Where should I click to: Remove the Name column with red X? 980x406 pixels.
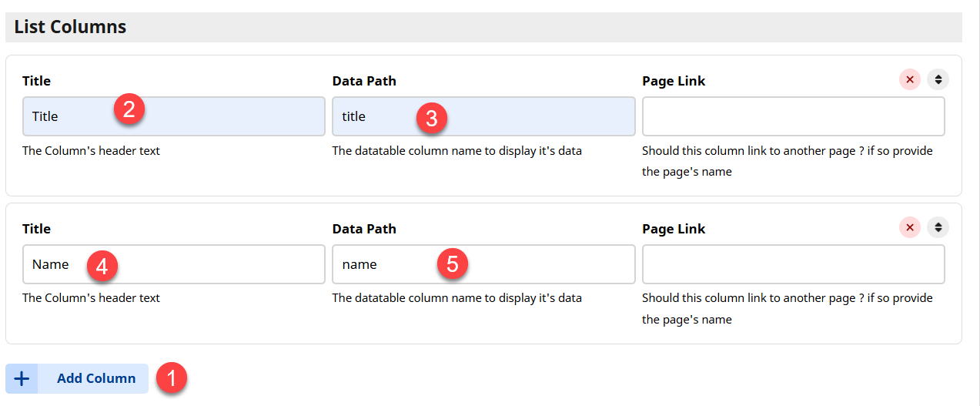pyautogui.click(x=910, y=227)
